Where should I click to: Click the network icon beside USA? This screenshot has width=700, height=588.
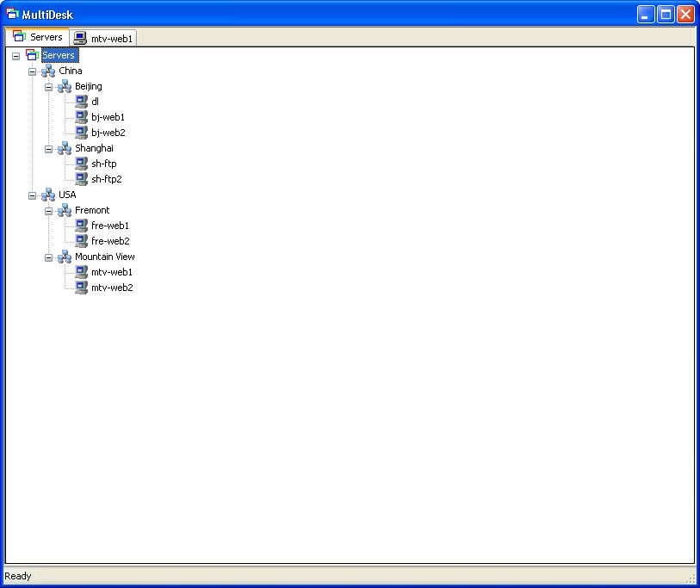48,195
